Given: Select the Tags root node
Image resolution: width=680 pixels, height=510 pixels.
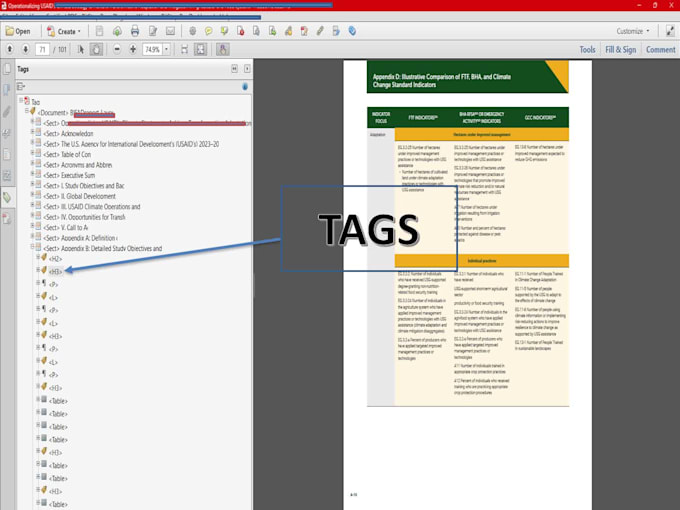Looking at the screenshot, I should click(35, 102).
